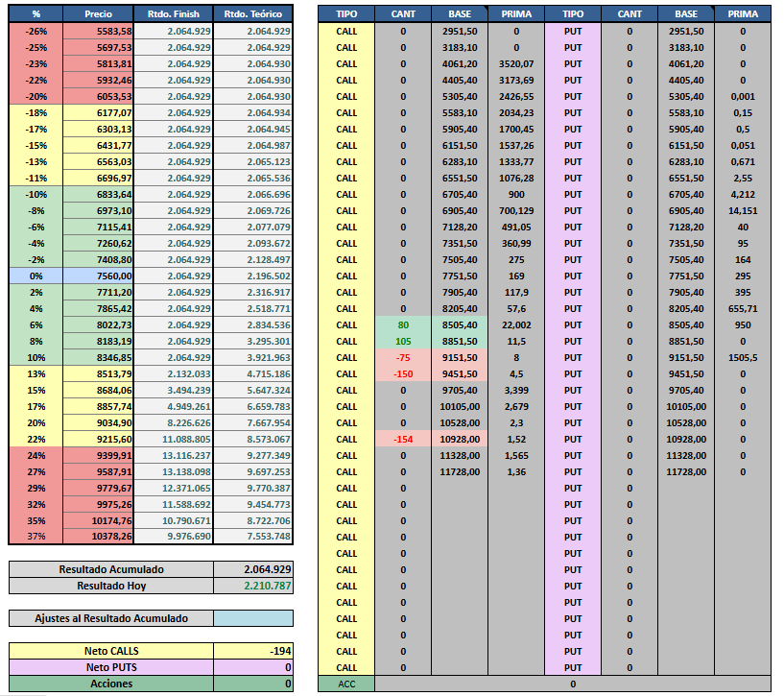Select CALL quantity cell showing -150
Viewport: 784px width, 696px height.
tap(403, 373)
